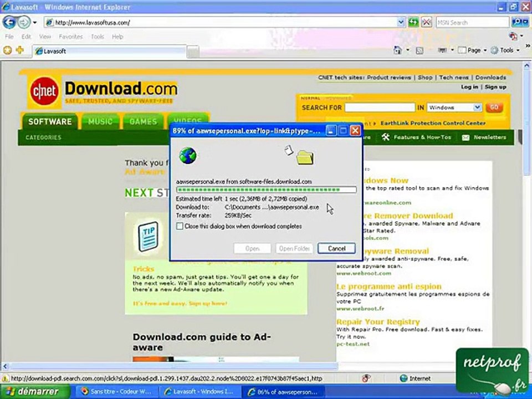
Task: Select the Lavasoft browser tab
Action: point(110,51)
